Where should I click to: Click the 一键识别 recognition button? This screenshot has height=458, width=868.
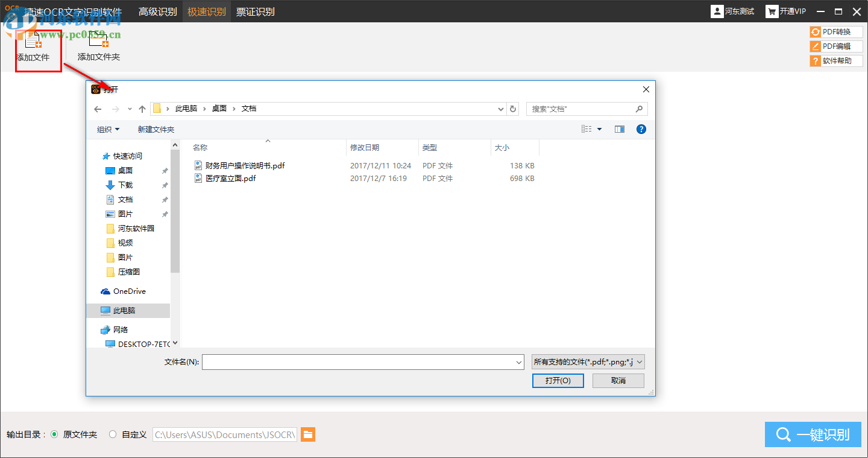(813, 434)
